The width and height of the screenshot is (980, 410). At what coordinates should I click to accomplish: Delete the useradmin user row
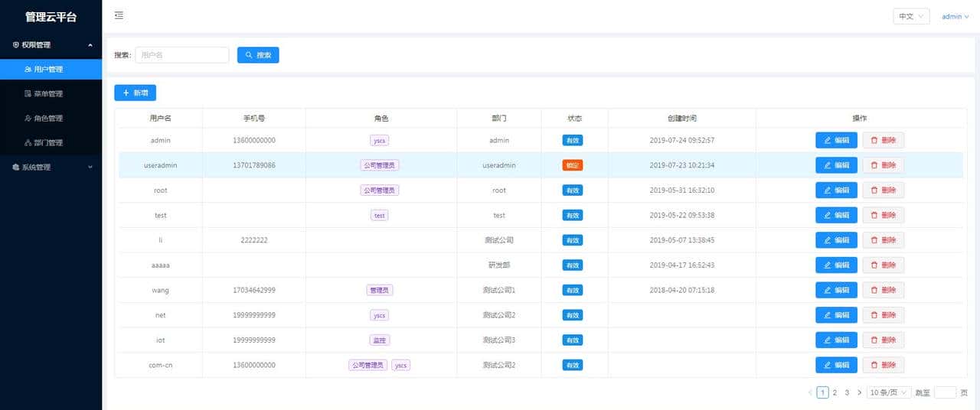click(883, 165)
